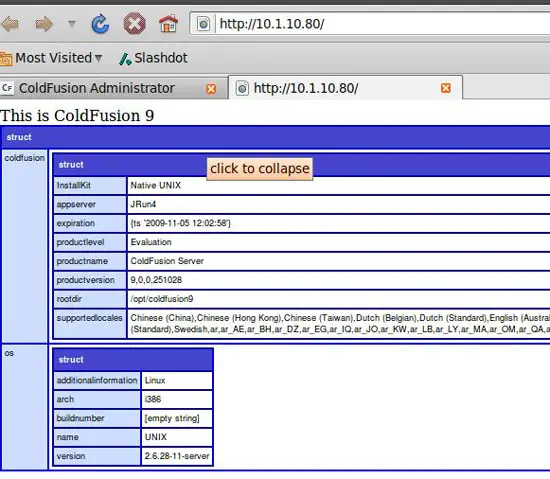This screenshot has width=550, height=479.
Task: Click the Slashdot favicon
Action: (x=125, y=59)
